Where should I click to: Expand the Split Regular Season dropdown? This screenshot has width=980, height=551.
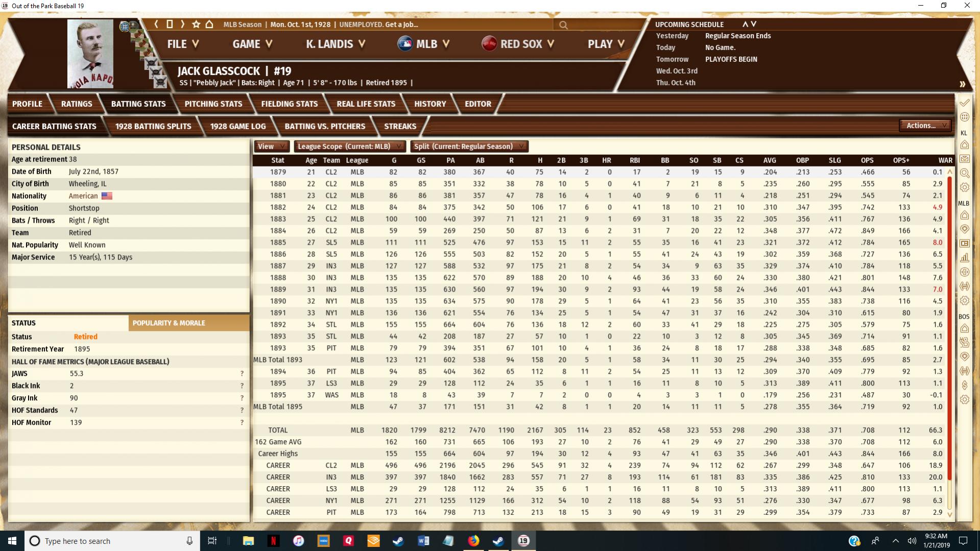tap(469, 147)
